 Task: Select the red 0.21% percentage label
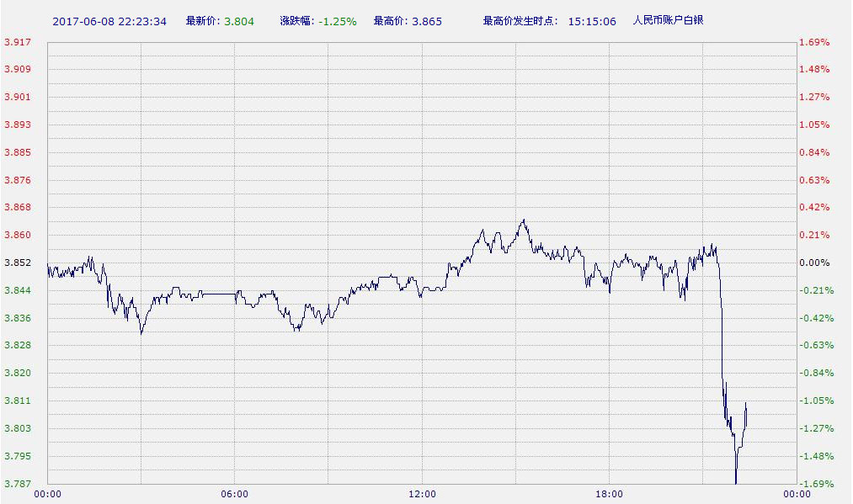(814, 235)
